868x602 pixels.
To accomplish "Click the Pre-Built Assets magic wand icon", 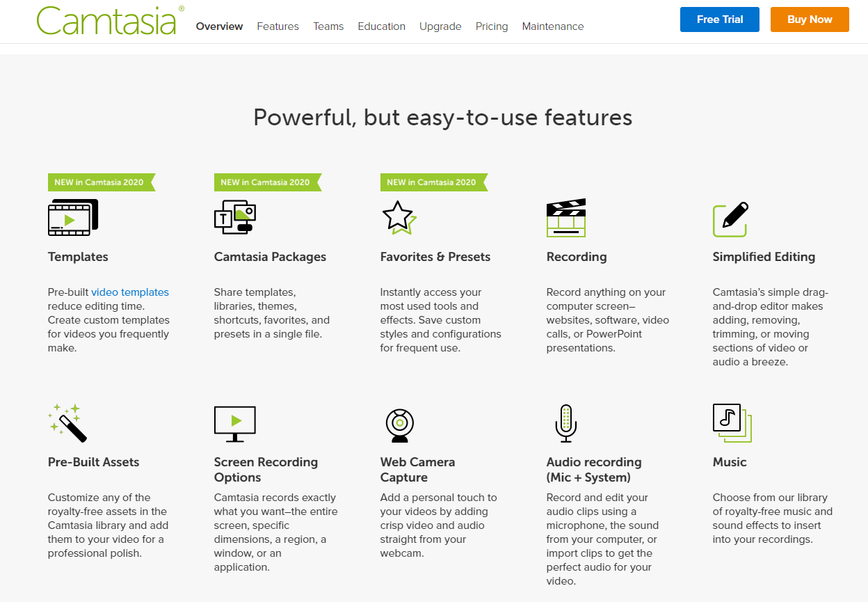I will coord(68,422).
